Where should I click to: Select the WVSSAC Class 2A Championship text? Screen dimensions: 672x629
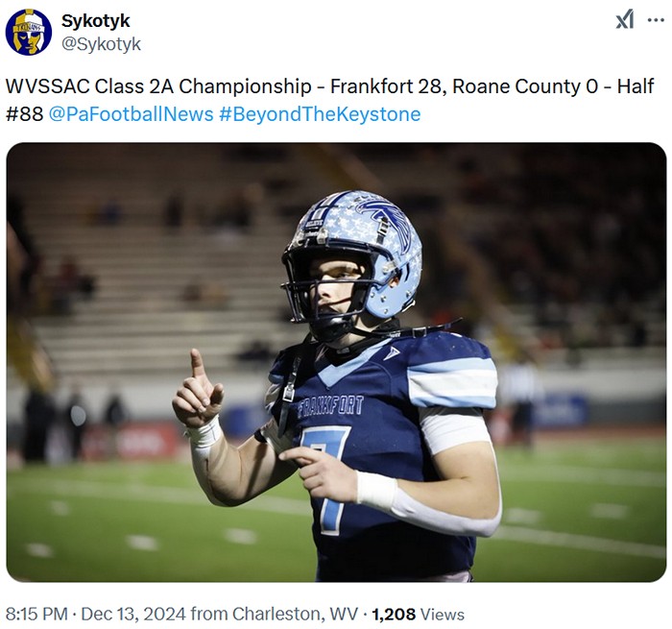(158, 86)
